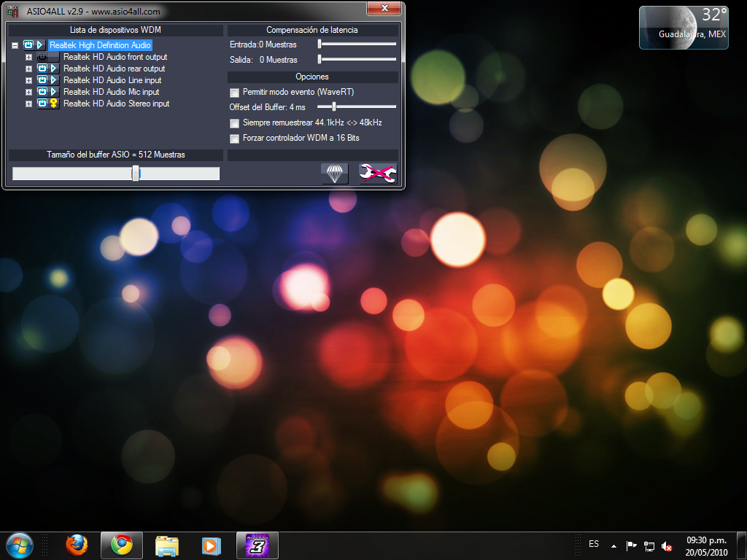Enable Siempre remuestrear 44.1kHz checkbox
This screenshot has width=747, height=560.
[x=234, y=123]
